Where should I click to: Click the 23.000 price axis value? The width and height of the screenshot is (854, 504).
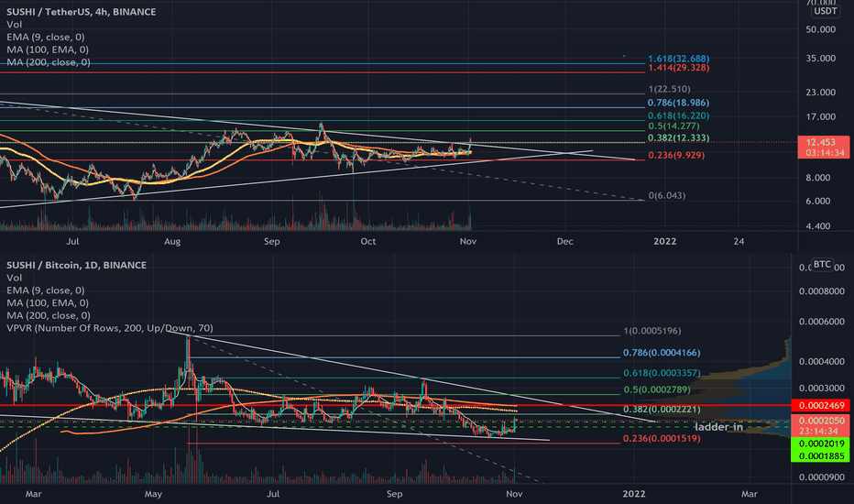pyautogui.click(x=820, y=92)
